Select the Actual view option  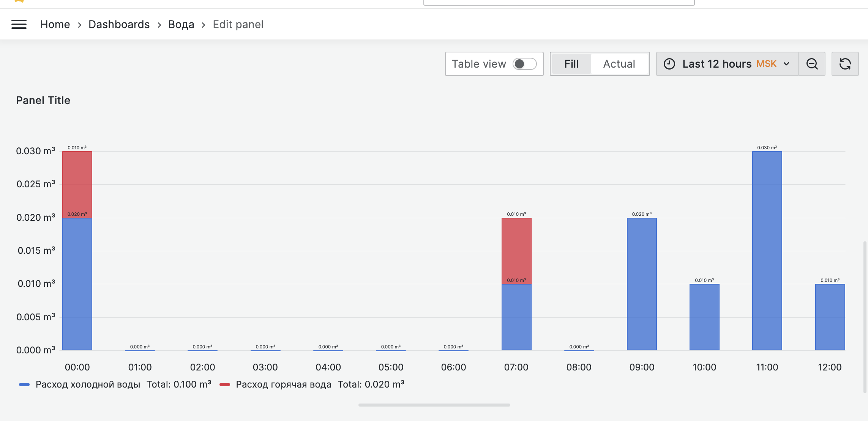619,64
